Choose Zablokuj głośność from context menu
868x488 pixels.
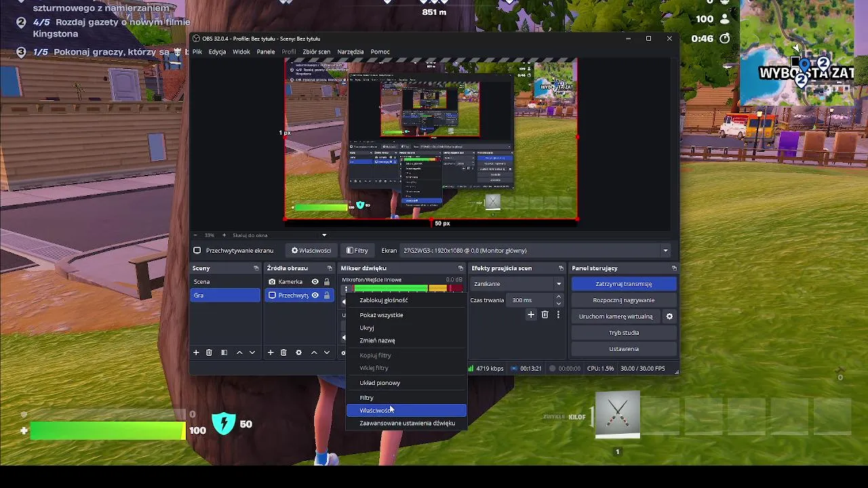406,300
